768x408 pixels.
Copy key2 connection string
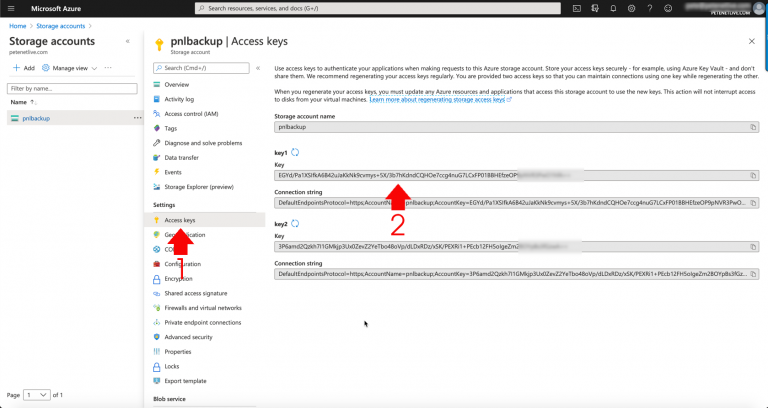pyautogui.click(x=753, y=274)
